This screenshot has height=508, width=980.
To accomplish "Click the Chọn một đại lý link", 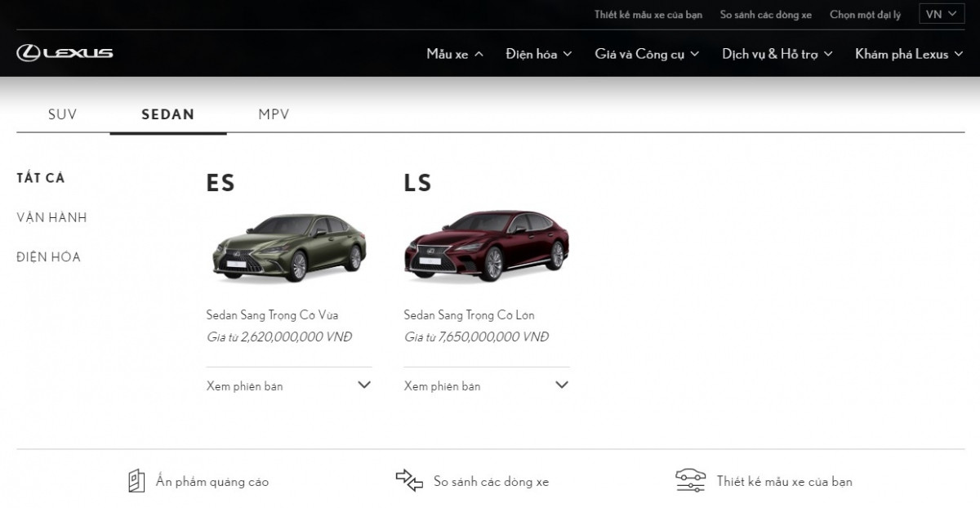I will point(866,14).
